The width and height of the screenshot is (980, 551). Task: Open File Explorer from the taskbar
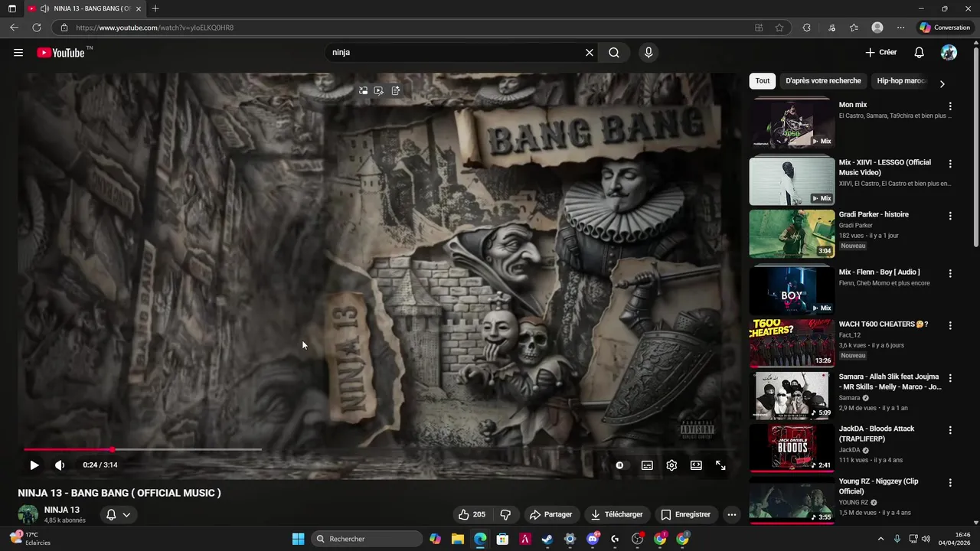point(457,539)
